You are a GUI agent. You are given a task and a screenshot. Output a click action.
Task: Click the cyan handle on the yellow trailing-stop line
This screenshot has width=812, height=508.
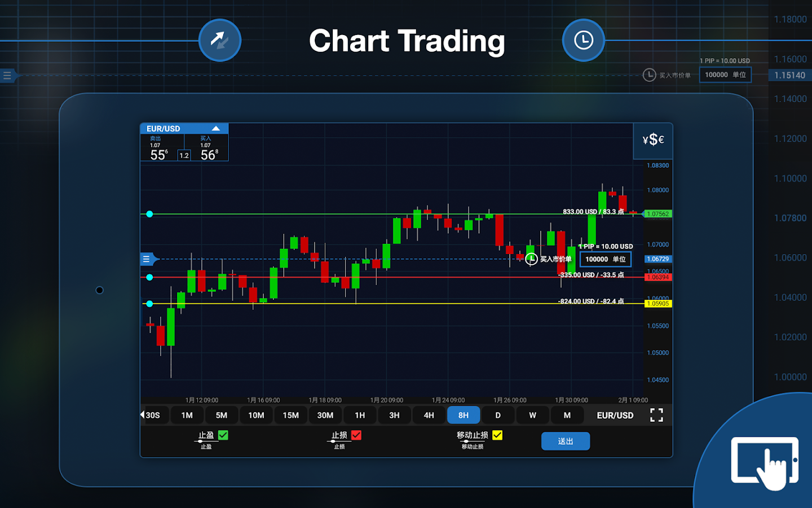[x=149, y=304]
